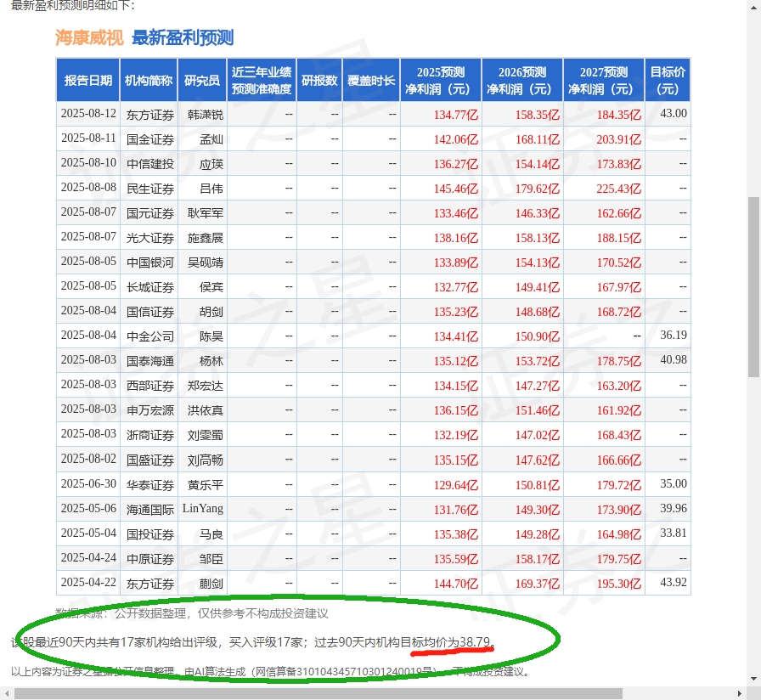Click analyst name 蒯剑
The width and height of the screenshot is (761, 700).
click(211, 584)
